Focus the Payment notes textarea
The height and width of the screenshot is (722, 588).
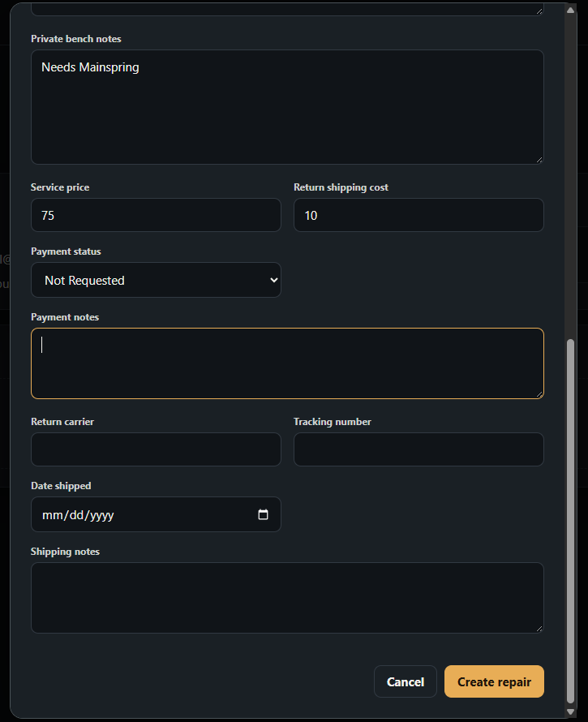pyautogui.click(x=287, y=363)
